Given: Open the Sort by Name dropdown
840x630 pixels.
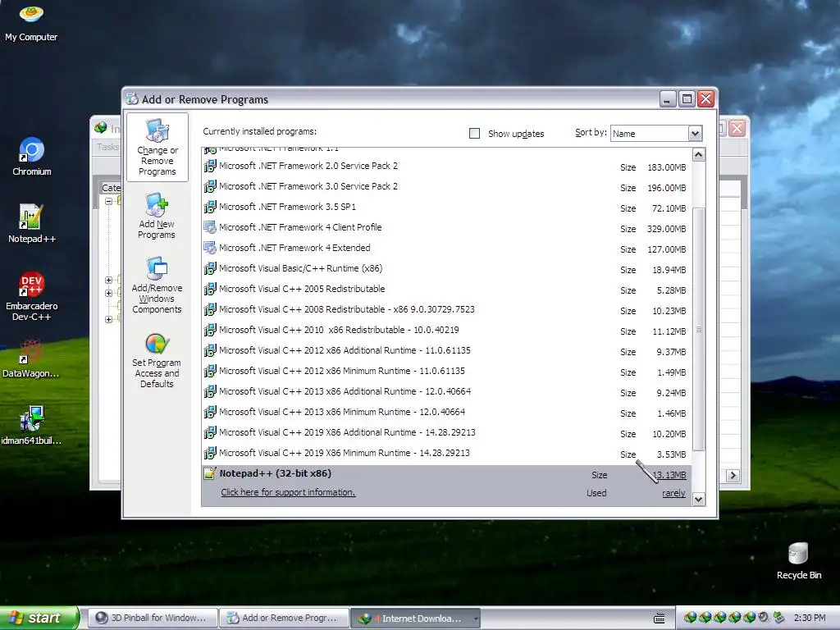Looking at the screenshot, I should [x=695, y=134].
